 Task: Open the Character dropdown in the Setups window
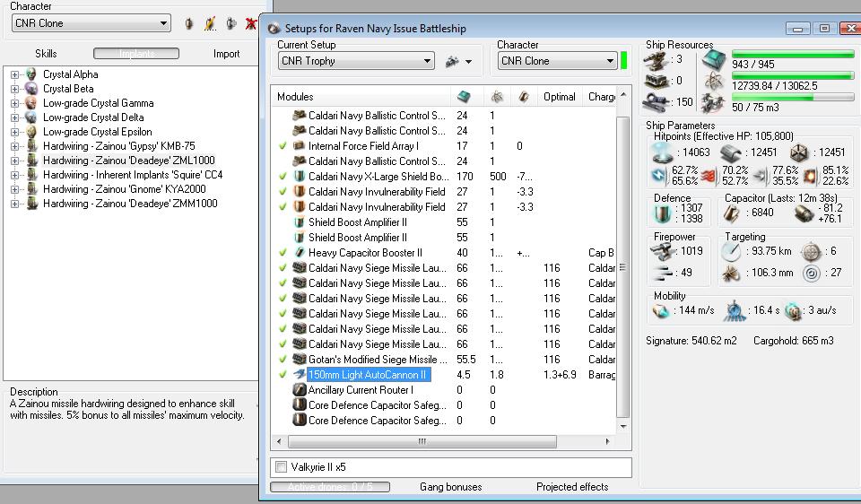click(557, 61)
